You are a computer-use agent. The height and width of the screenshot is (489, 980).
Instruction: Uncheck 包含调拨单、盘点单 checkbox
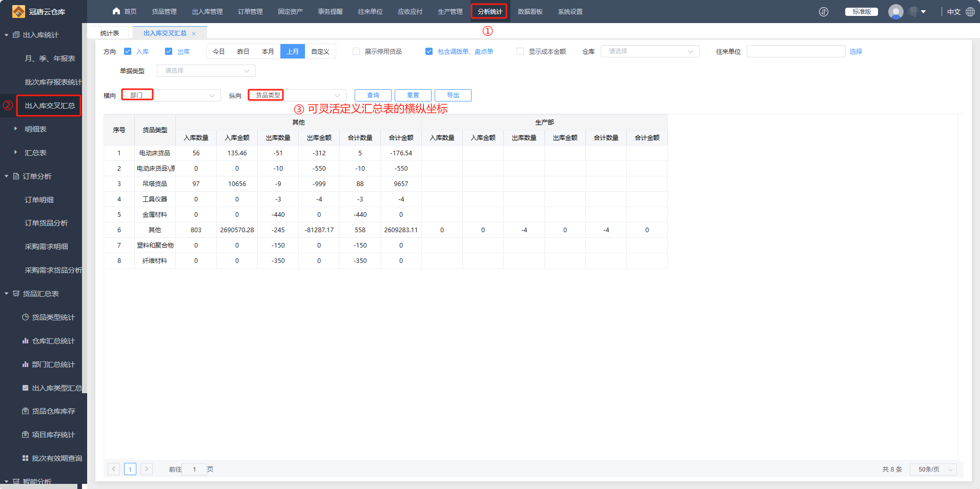429,51
